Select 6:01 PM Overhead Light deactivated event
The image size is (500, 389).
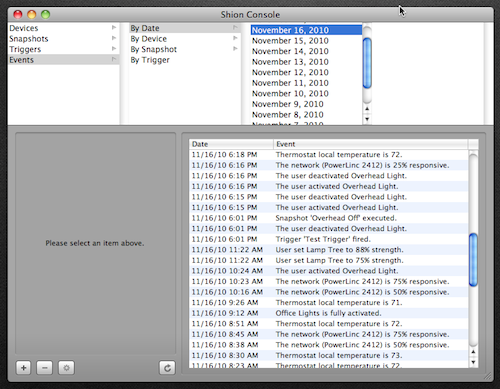(329, 229)
